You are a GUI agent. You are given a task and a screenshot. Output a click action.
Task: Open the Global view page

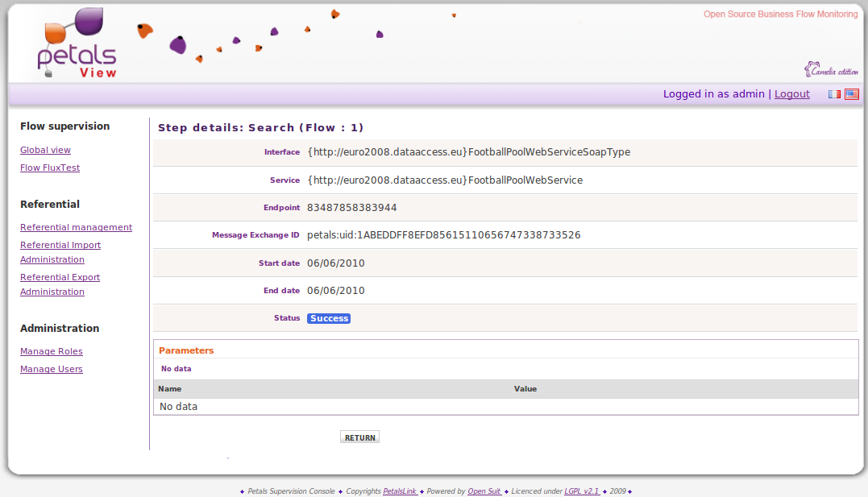click(45, 150)
